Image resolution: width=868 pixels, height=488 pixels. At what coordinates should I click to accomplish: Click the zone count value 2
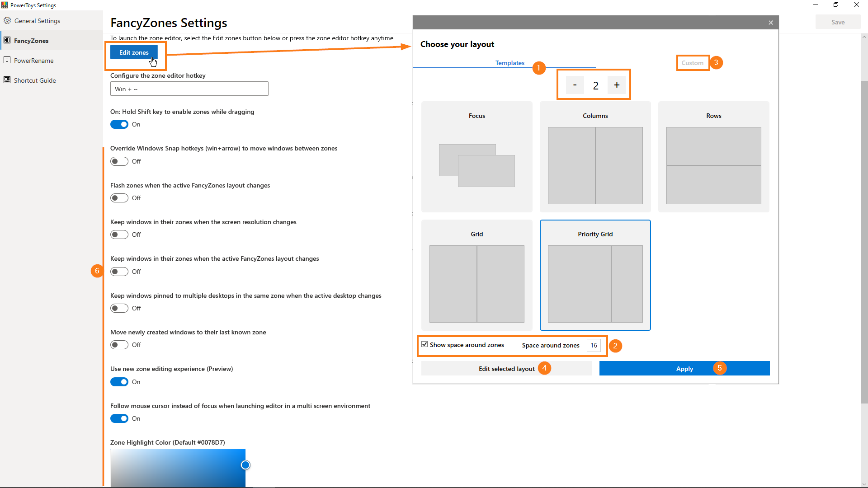coord(596,85)
